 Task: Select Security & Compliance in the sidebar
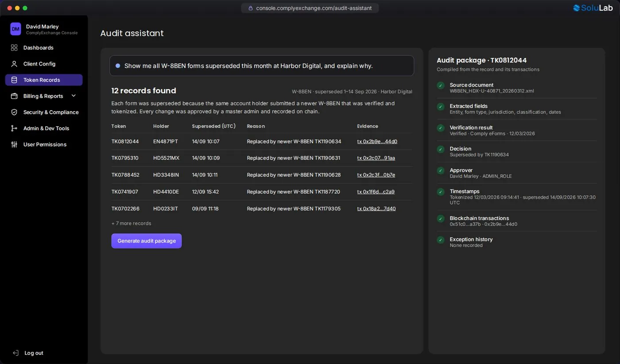pyautogui.click(x=44, y=112)
